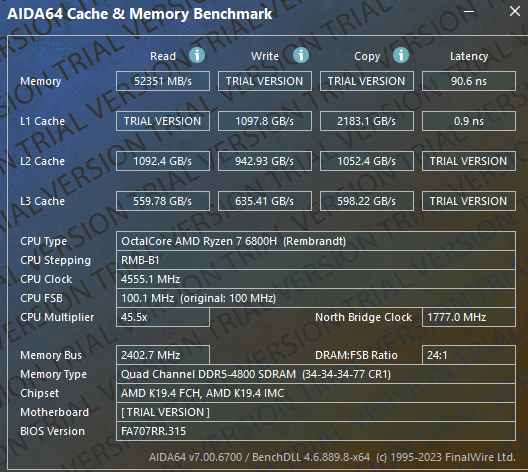The height and width of the screenshot is (472, 528).
Task: Click the DRAM:FSB Ratio label
Action: pos(356,355)
